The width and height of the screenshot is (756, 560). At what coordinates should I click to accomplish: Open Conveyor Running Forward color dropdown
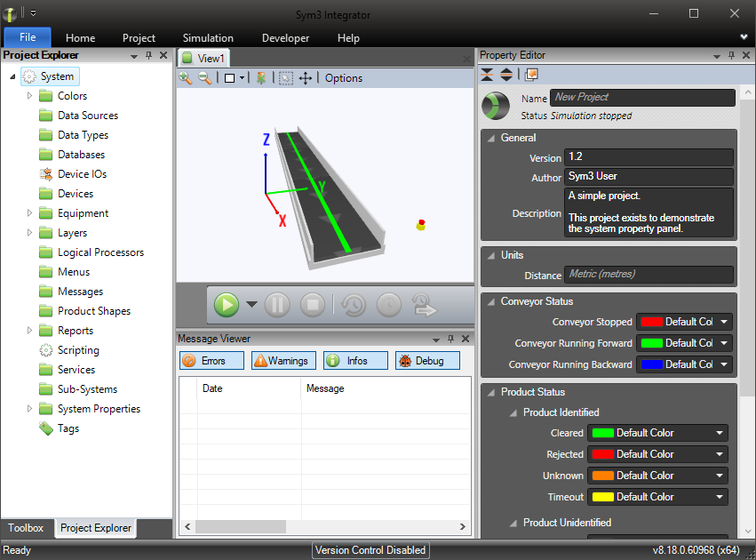pos(684,343)
